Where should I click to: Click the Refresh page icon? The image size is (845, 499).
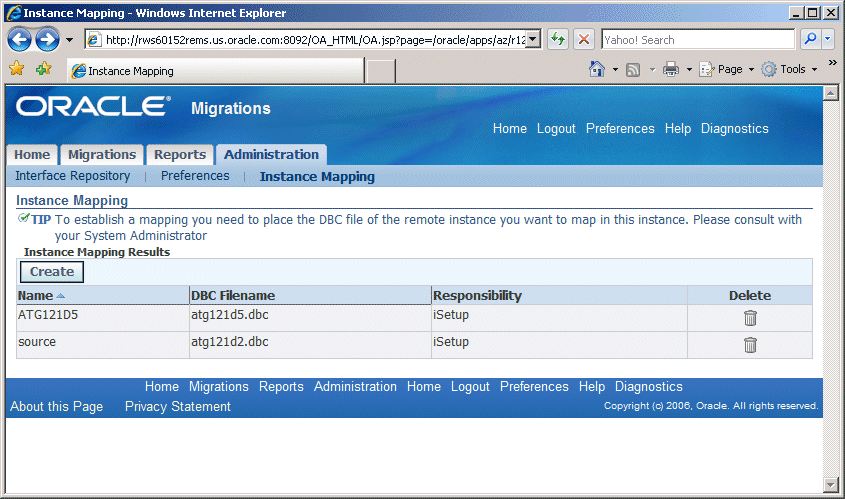558,39
